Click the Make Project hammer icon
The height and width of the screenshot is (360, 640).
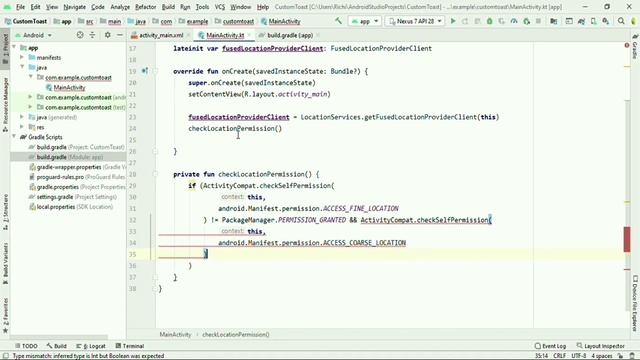(338, 21)
